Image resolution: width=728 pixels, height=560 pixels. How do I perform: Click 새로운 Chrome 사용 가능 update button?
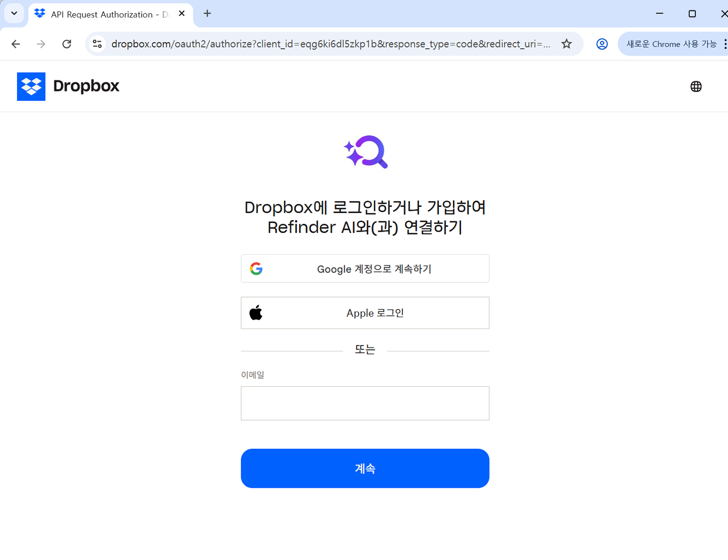point(671,44)
